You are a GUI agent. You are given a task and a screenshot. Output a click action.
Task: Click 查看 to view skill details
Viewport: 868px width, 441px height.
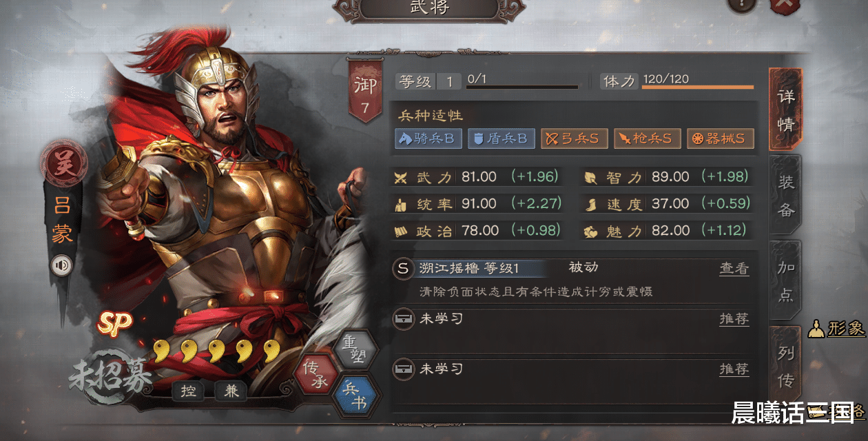point(734,269)
